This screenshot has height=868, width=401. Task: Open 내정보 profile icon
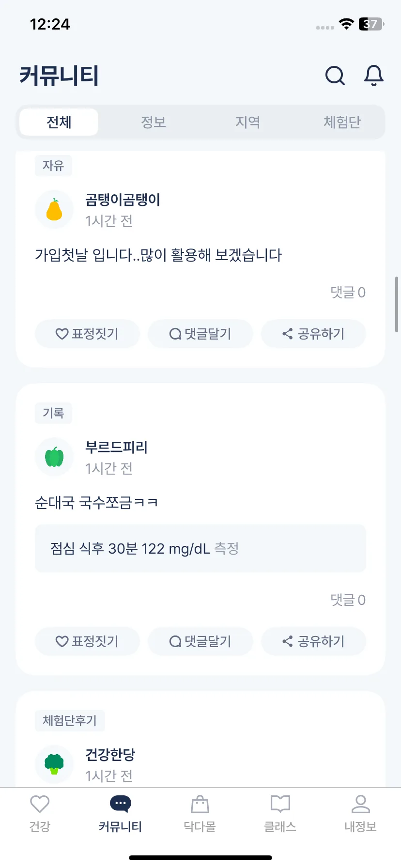coord(360,814)
